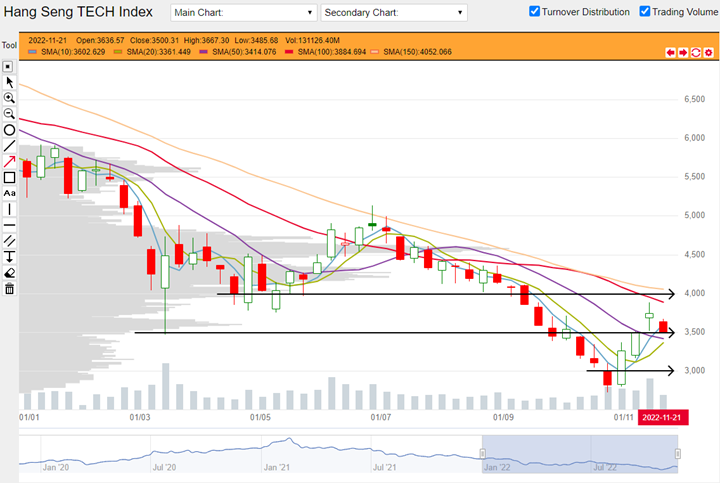Click the red left arrow chart navigation icon
Image resolution: width=720 pixels, height=483 pixels.
pyautogui.click(x=670, y=52)
